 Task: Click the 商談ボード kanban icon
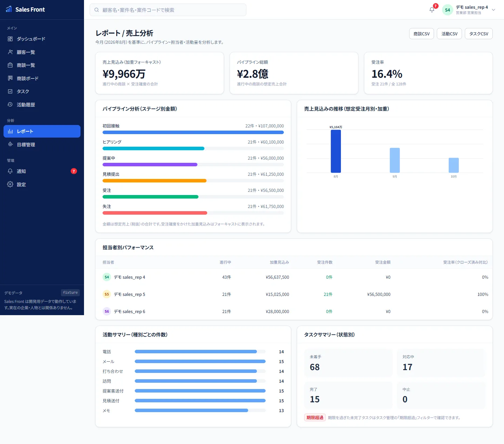pyautogui.click(x=10, y=78)
